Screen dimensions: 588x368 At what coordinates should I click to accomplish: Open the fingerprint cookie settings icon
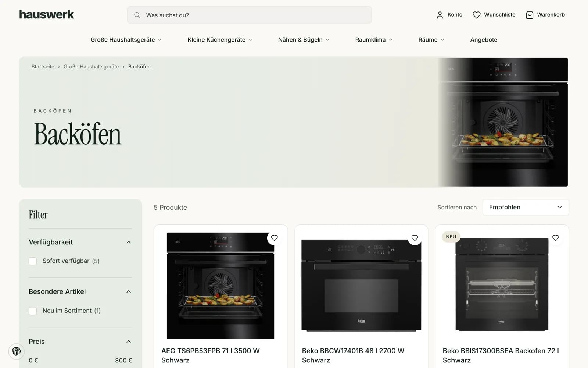(x=17, y=351)
